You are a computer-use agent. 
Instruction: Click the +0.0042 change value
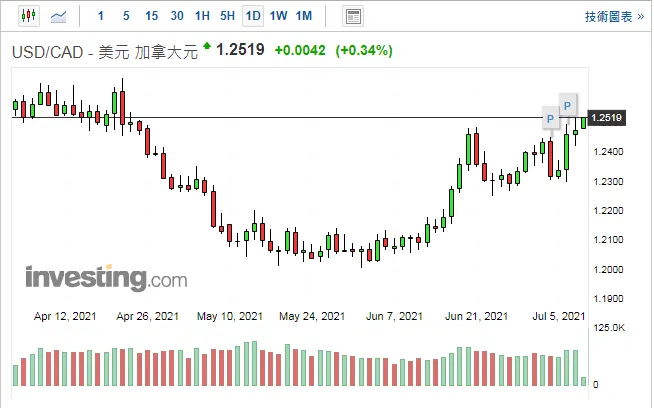[300, 50]
